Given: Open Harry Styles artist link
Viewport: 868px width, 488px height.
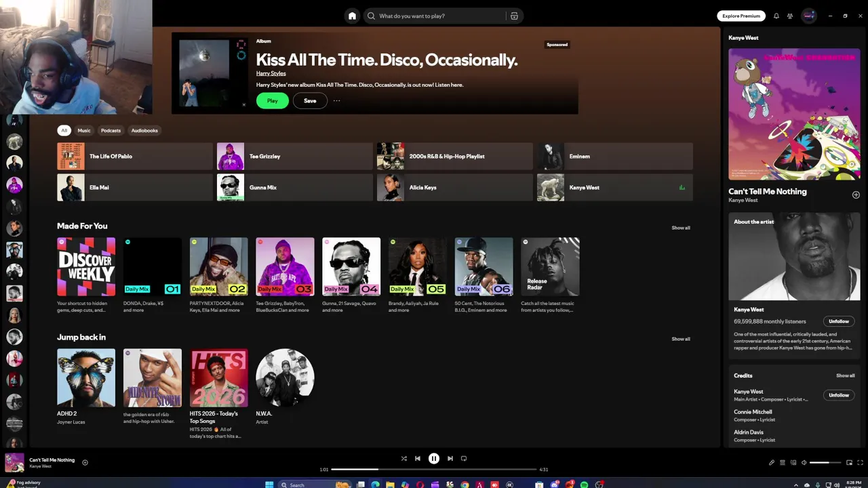Looking at the screenshot, I should click(x=271, y=73).
